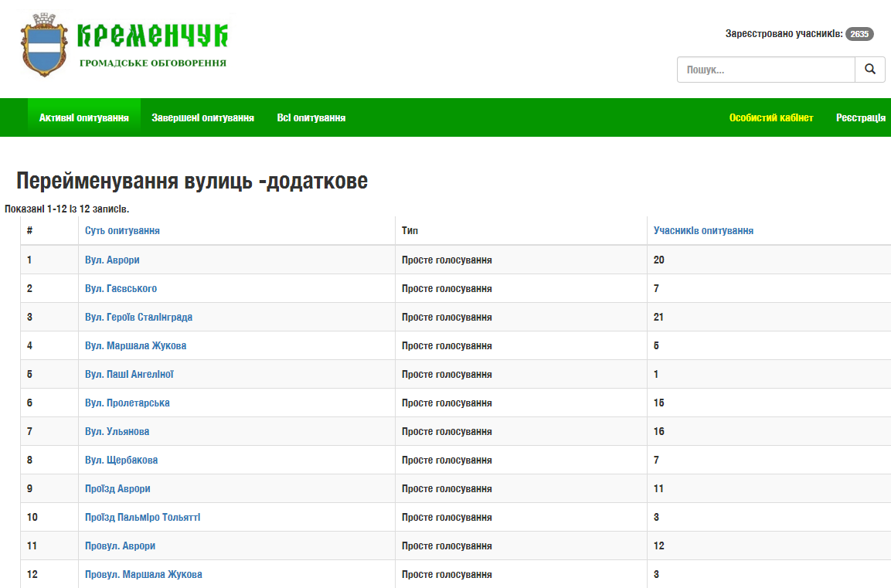Open Вул. Маршала Жукова poll
This screenshot has height=588, width=891.
click(x=135, y=346)
